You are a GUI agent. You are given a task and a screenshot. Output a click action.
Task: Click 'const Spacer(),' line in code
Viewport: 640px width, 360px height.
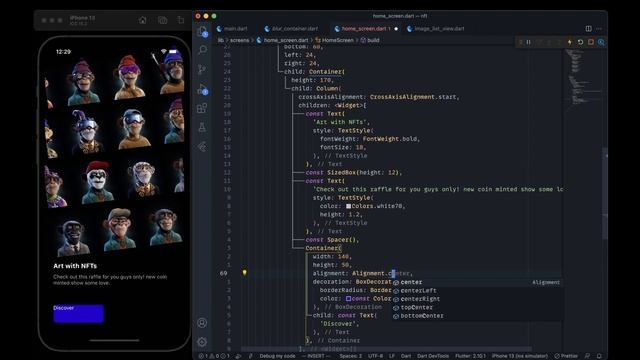point(332,240)
